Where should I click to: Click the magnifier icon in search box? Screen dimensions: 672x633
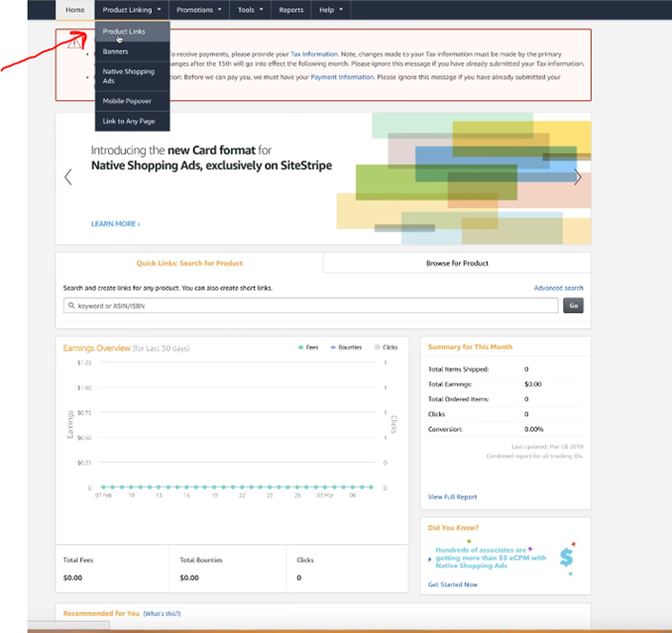coord(71,305)
